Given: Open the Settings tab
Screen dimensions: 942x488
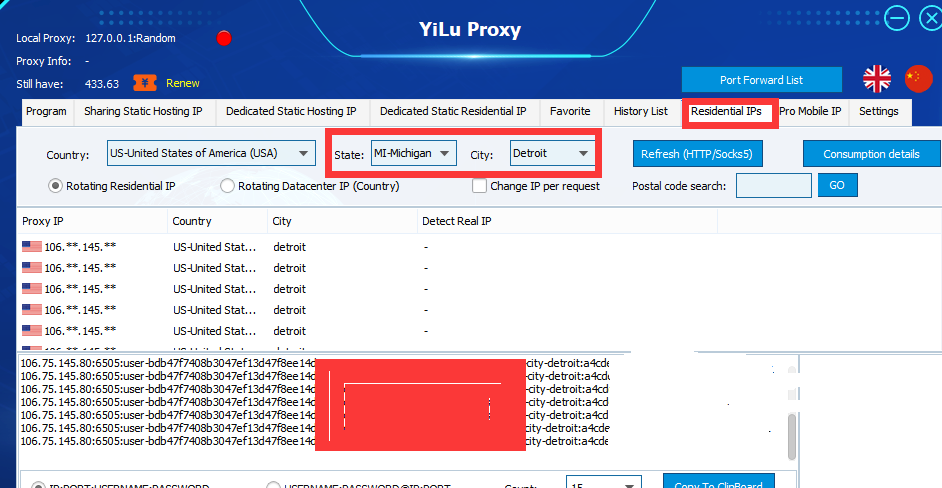Looking at the screenshot, I should click(879, 112).
